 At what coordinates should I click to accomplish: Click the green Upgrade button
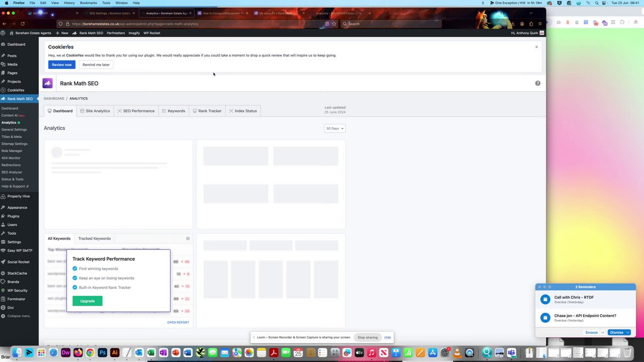tap(88, 301)
